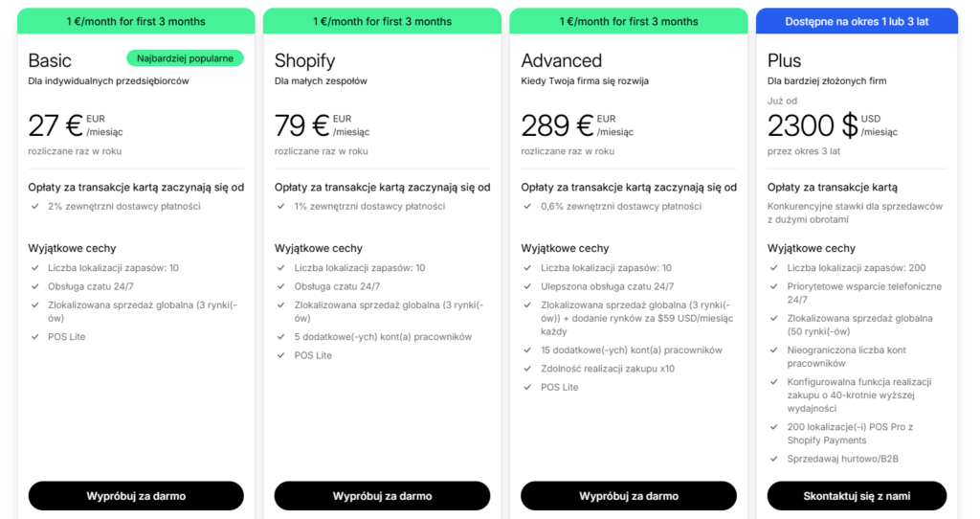Start the free trial for the Advanced plan
The height and width of the screenshot is (519, 980).
click(x=629, y=496)
